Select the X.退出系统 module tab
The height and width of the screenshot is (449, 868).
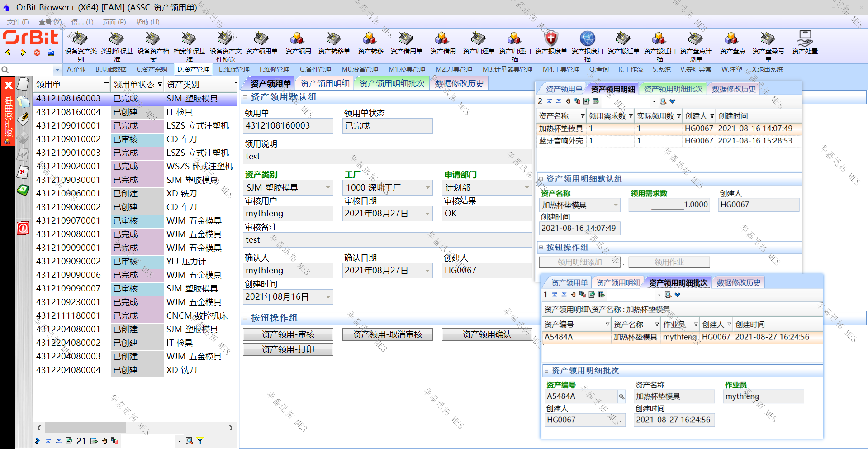click(767, 69)
